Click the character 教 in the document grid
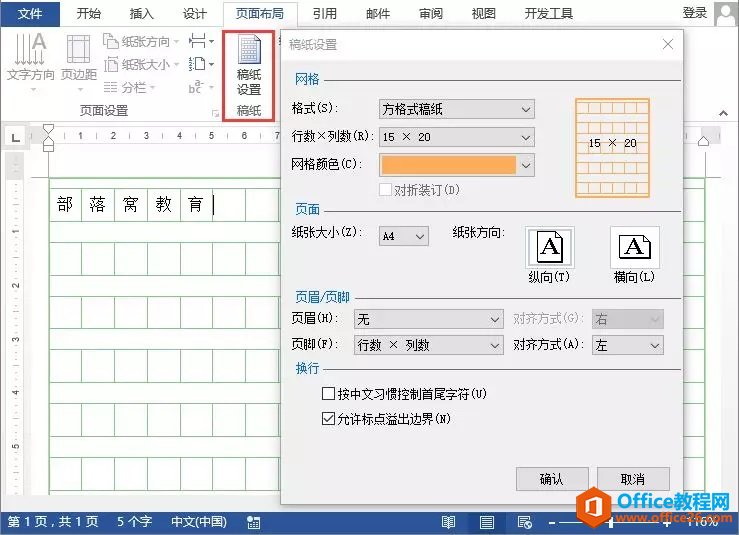The width and height of the screenshot is (739, 535). coord(164,205)
